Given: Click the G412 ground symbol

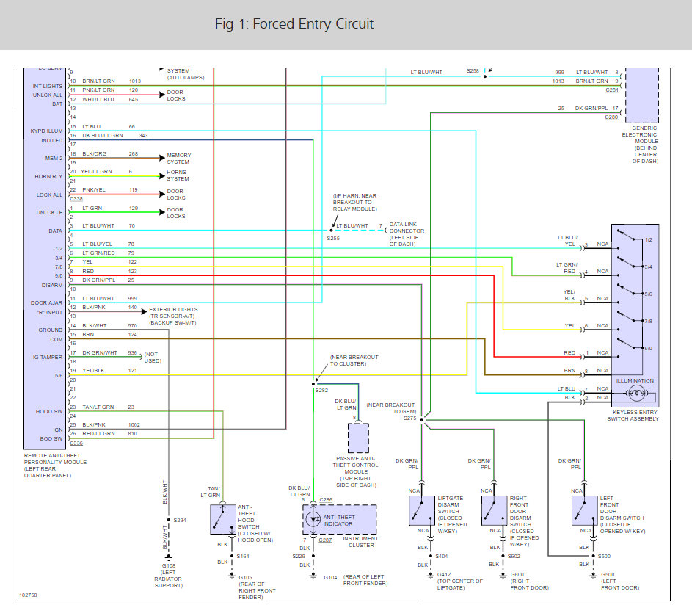Looking at the screenshot, I should (430, 576).
